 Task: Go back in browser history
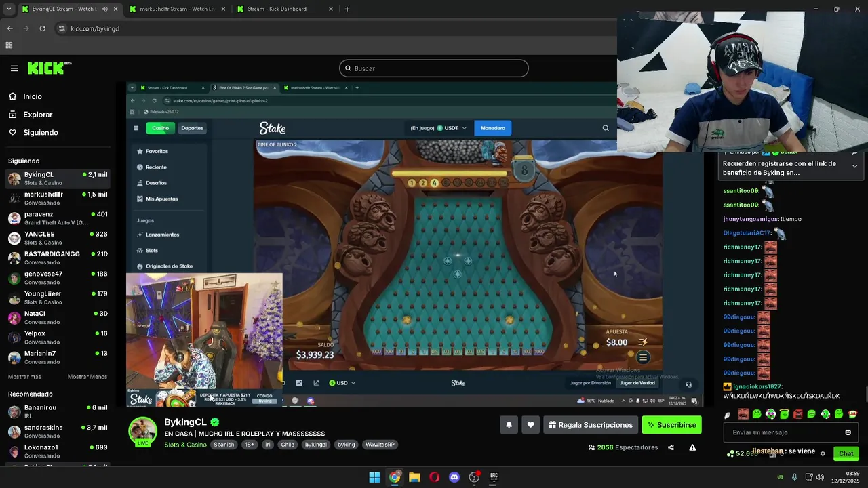point(9,28)
